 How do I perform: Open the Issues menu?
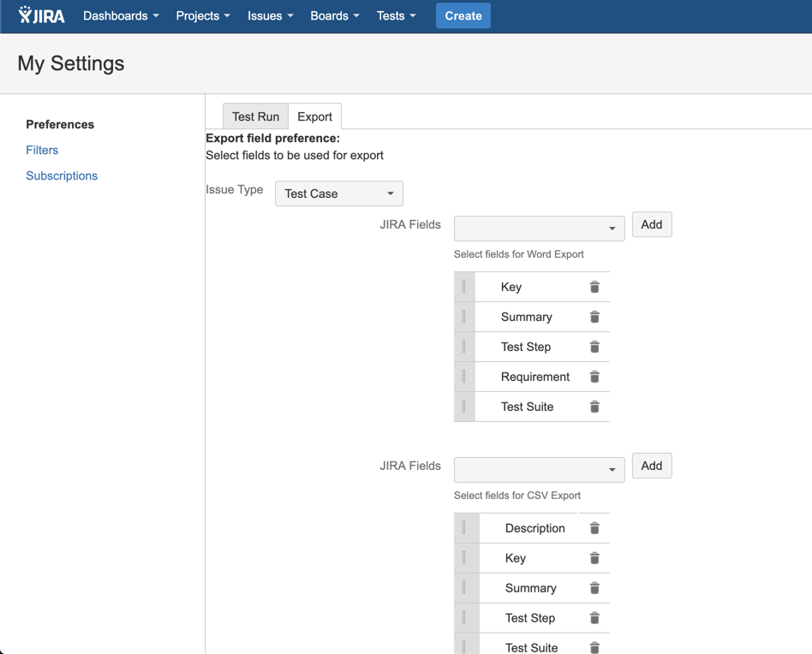click(271, 16)
